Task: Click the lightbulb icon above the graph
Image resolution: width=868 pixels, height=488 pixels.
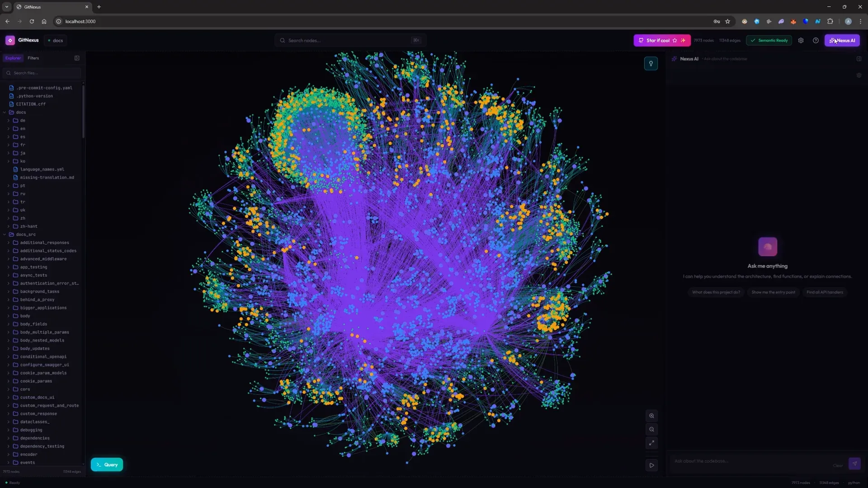Action: (651, 64)
